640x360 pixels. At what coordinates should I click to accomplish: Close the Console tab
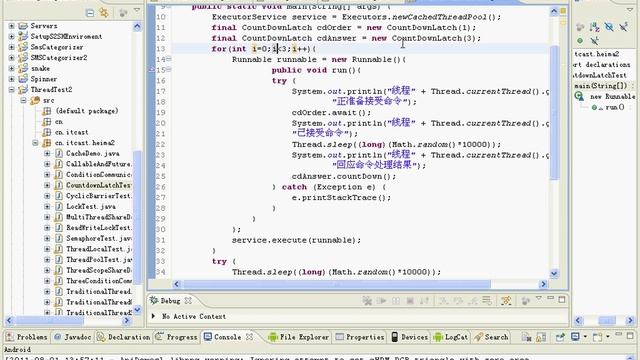[249, 337]
